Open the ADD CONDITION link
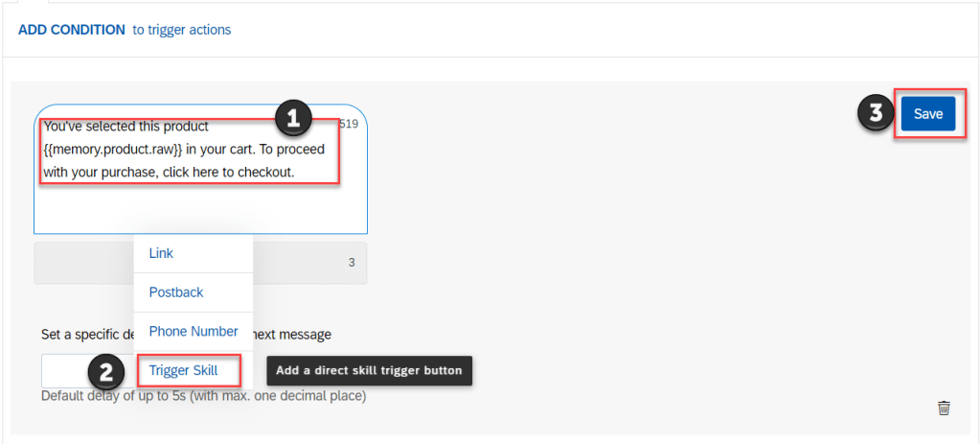Viewport: 980px width, 444px height. (x=72, y=30)
